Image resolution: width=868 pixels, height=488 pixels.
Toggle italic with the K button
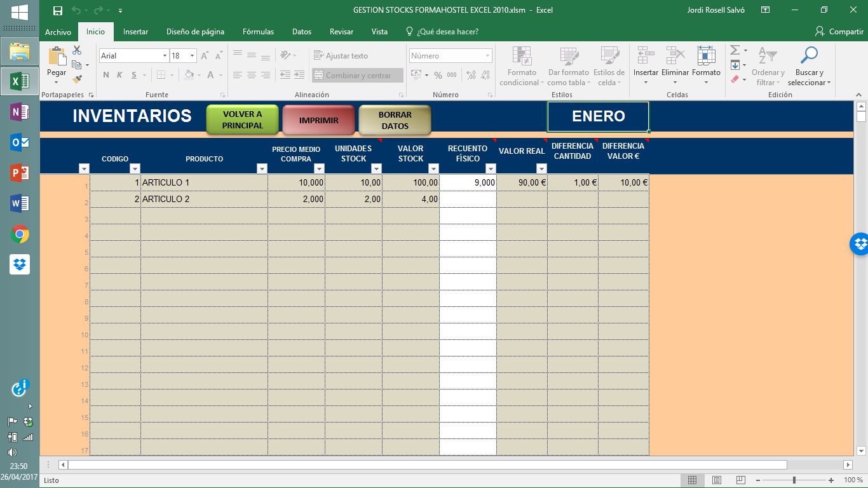[118, 74]
